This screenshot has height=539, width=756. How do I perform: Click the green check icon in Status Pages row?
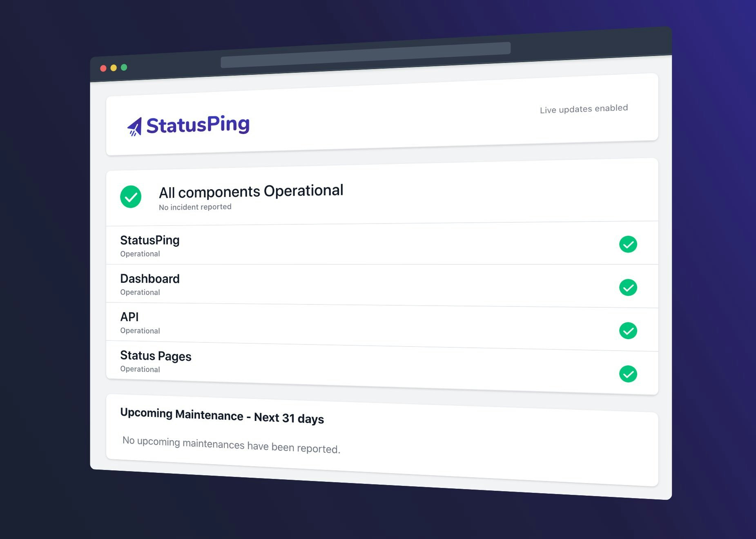pyautogui.click(x=628, y=374)
